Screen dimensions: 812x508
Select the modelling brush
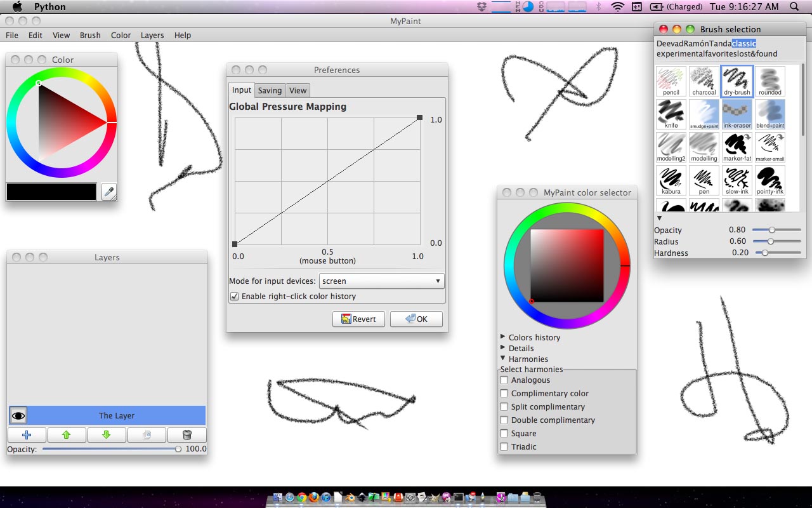[704, 147]
